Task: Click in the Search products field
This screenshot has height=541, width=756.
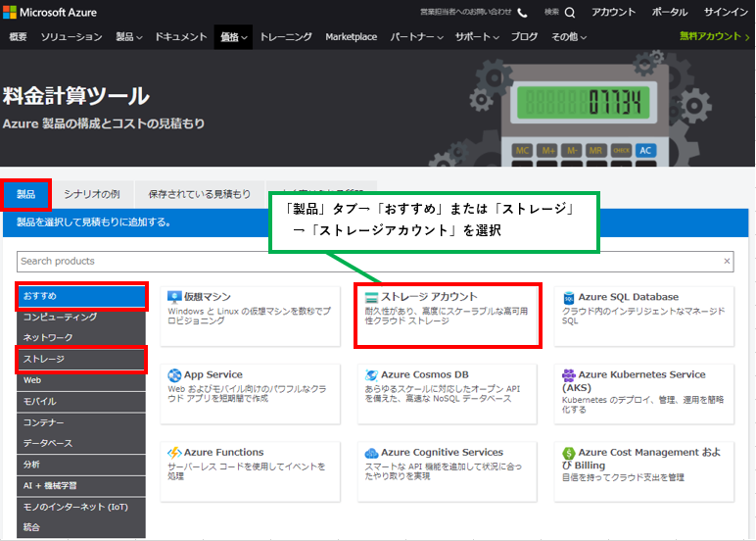Action: click(375, 261)
